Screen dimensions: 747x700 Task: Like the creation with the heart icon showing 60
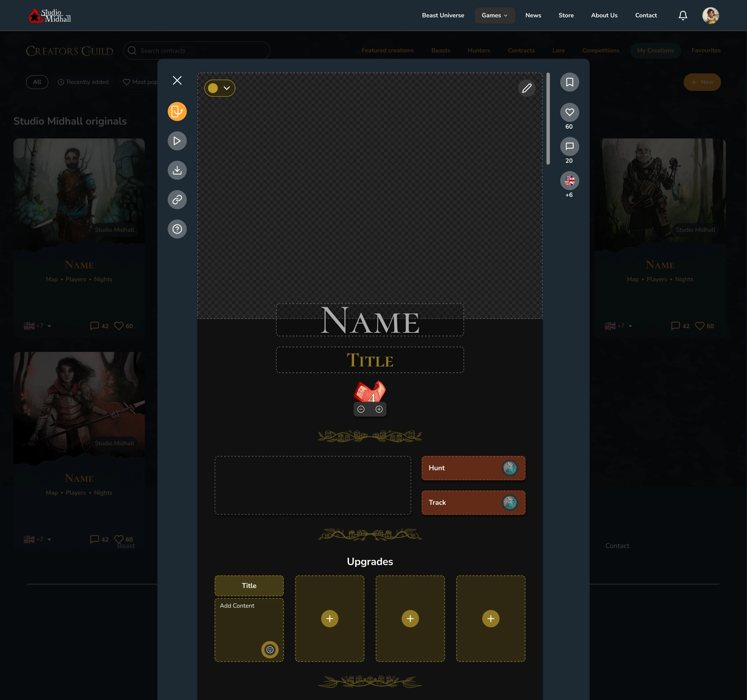pyautogui.click(x=569, y=112)
